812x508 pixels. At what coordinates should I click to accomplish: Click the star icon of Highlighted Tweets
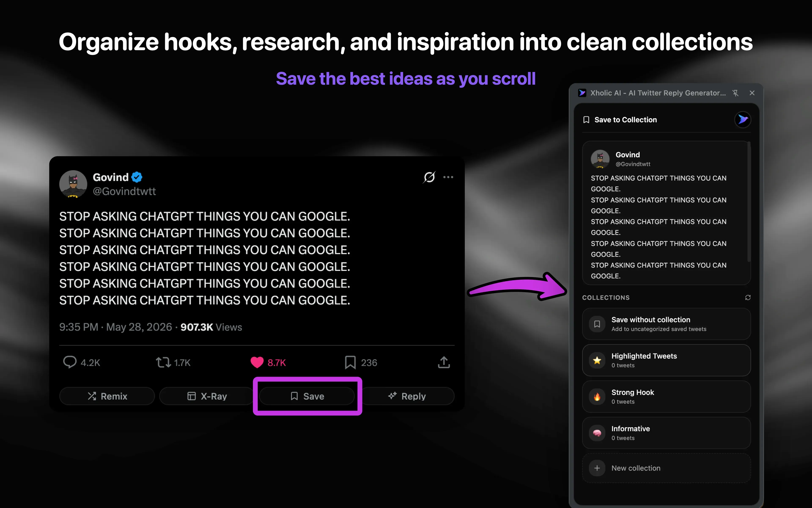(x=597, y=360)
